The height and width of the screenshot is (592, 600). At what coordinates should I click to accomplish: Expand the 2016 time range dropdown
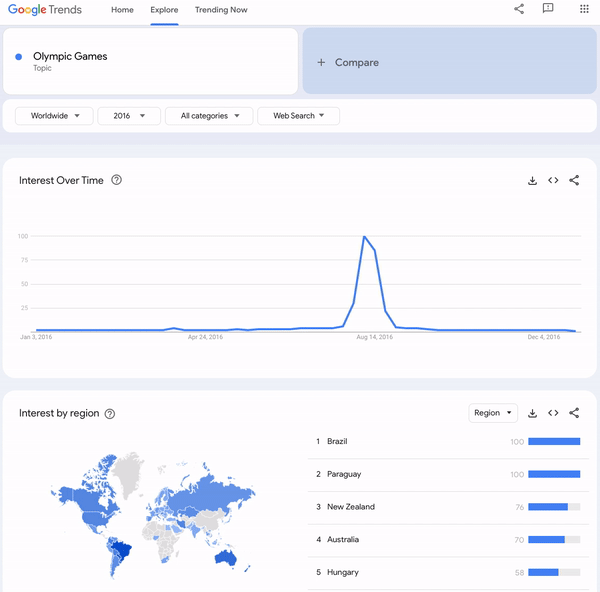[x=129, y=116]
